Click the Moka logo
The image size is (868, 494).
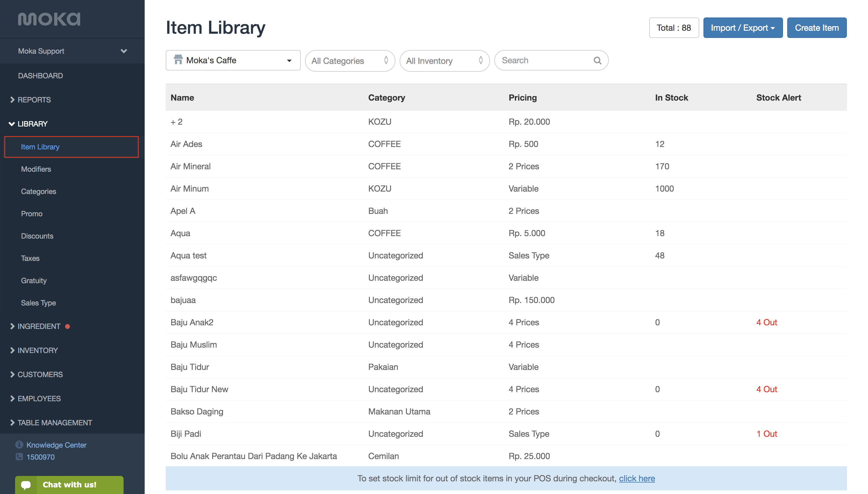point(49,19)
